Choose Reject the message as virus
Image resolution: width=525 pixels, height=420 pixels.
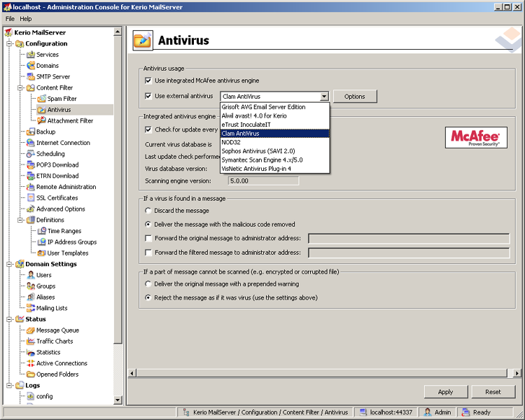(x=148, y=297)
